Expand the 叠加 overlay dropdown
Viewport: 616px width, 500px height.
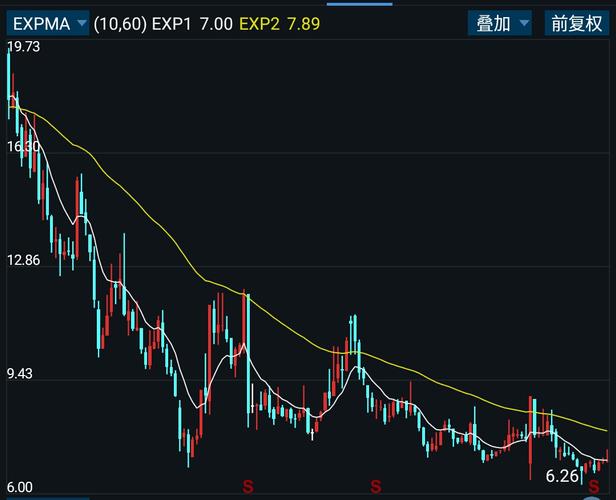pyautogui.click(x=499, y=24)
